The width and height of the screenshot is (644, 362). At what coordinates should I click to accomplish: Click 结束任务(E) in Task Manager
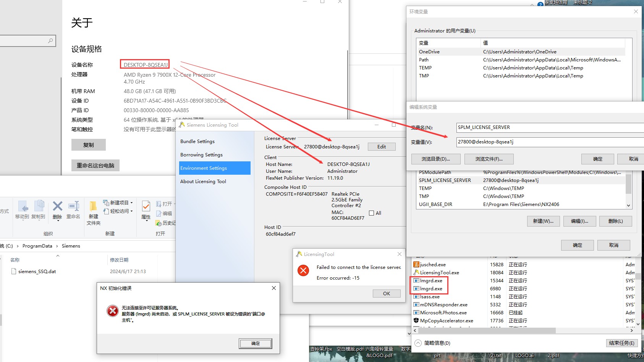click(621, 343)
